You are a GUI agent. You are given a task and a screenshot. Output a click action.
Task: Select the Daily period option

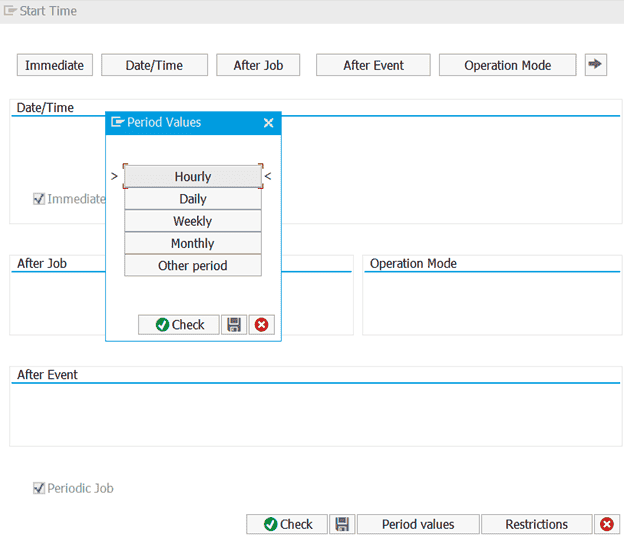(x=193, y=199)
